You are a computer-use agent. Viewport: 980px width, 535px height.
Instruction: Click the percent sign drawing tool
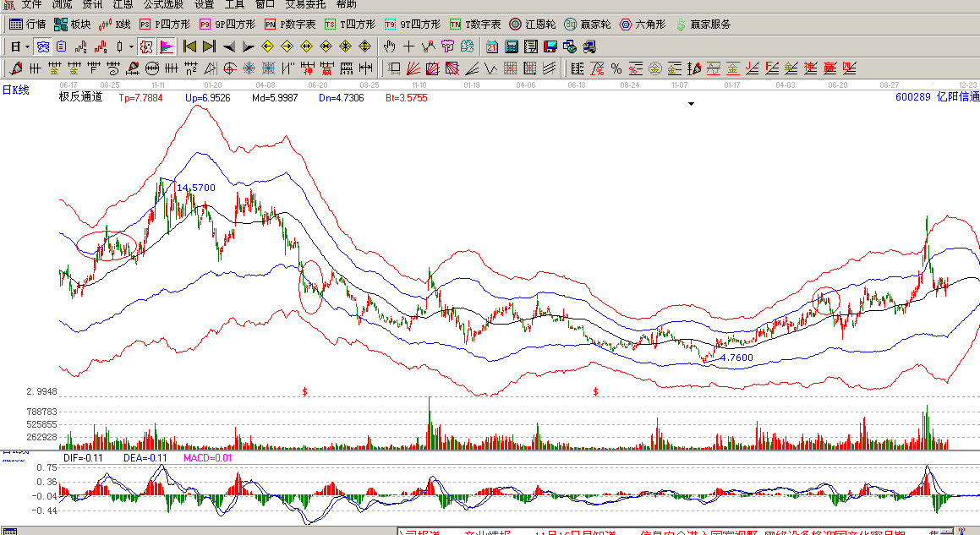point(616,68)
